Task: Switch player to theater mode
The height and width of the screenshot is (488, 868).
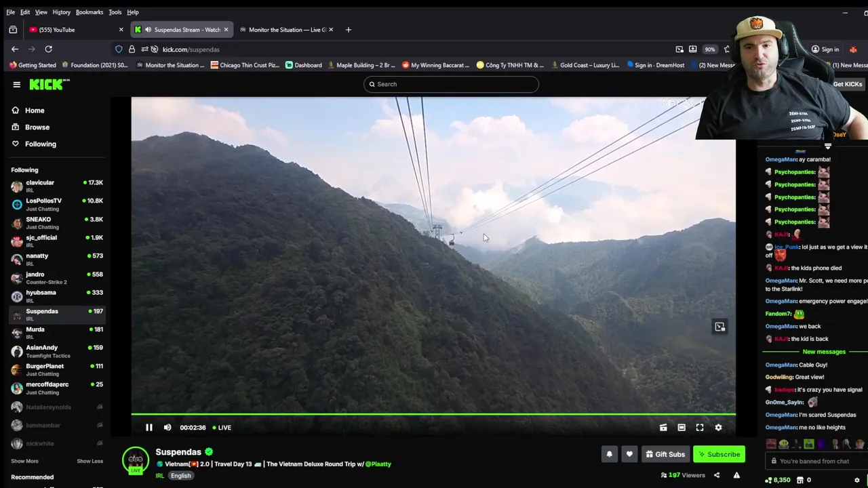Action: point(682,428)
